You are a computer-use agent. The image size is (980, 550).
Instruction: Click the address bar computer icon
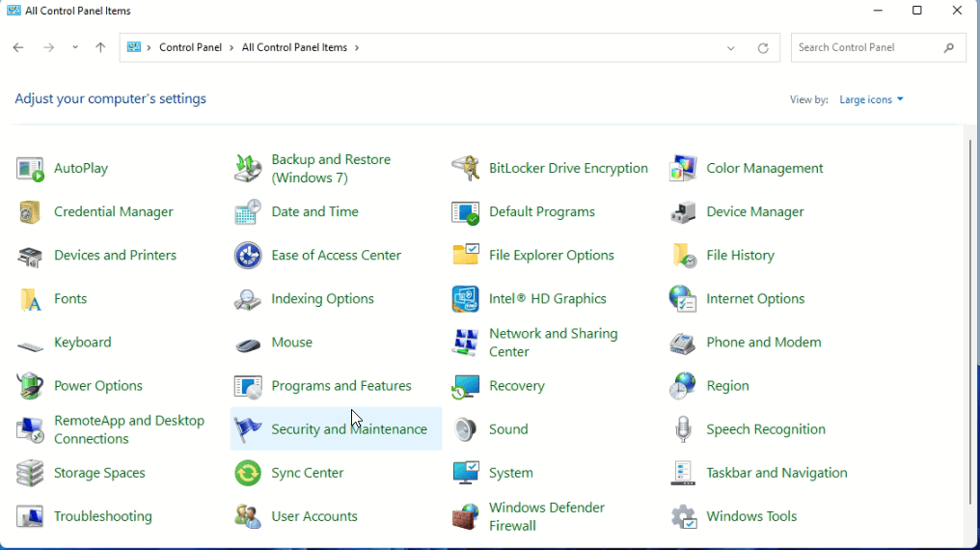pos(134,47)
